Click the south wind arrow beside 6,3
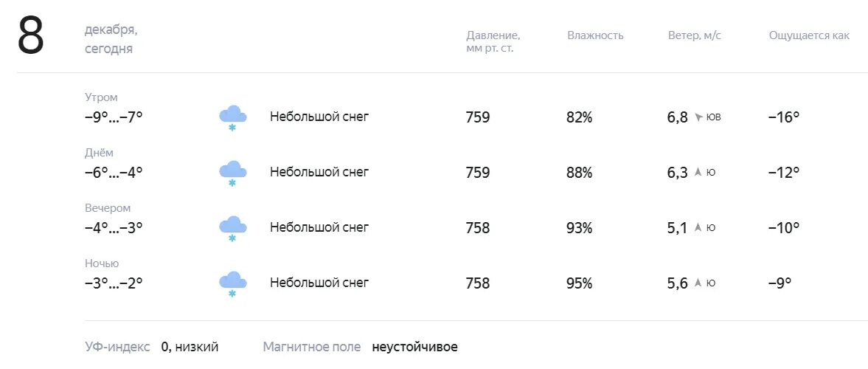 (x=698, y=172)
